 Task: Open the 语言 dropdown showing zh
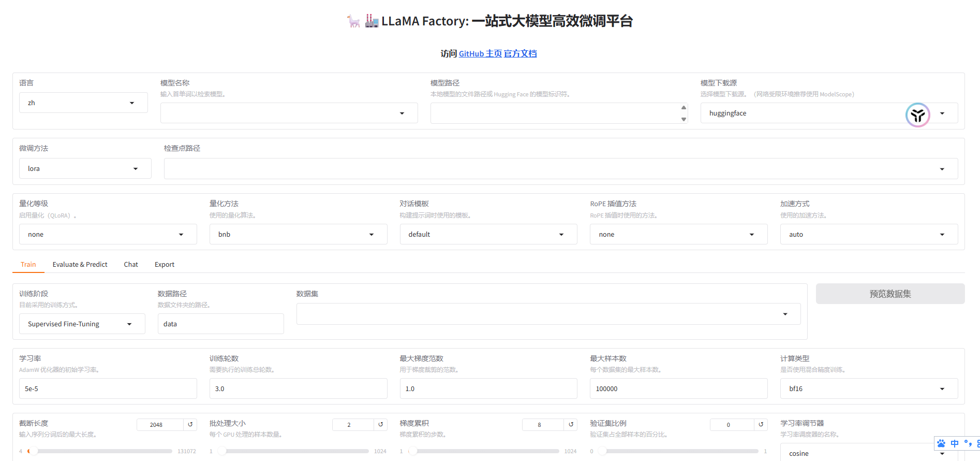(x=83, y=103)
